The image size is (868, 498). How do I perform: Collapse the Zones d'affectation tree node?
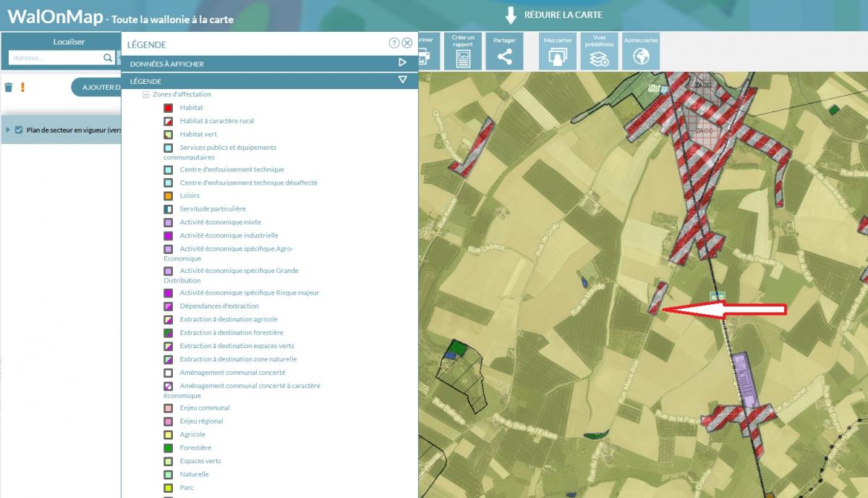[x=146, y=95]
